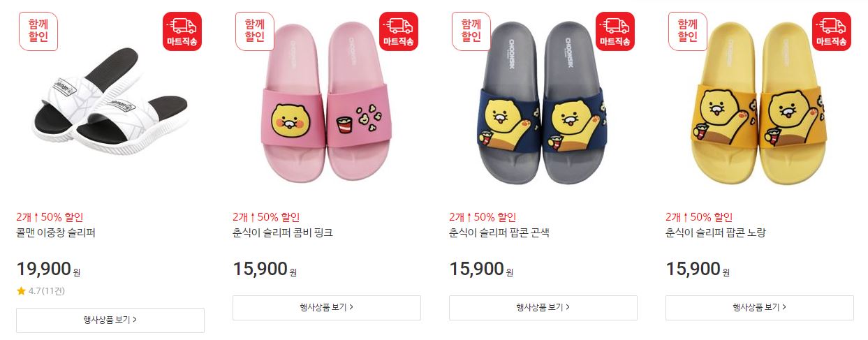
Task: Click 마트직송 truck badge on pink slipper
Action: click(398, 31)
